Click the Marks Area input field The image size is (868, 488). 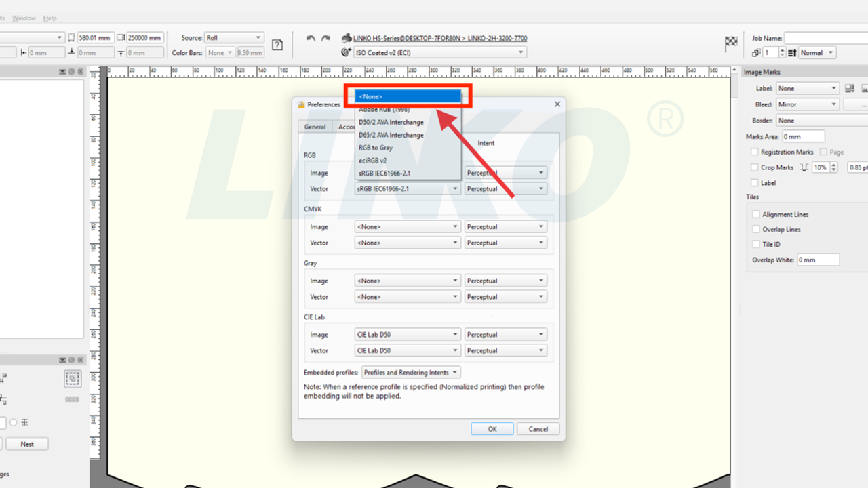pos(803,136)
